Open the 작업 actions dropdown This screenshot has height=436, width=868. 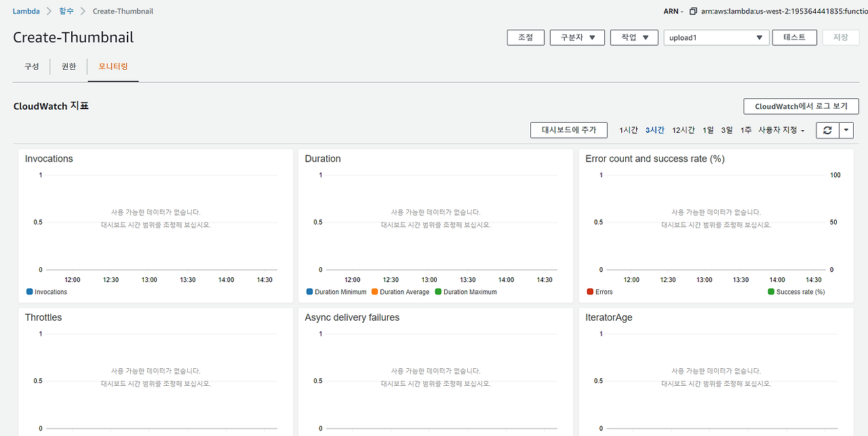click(x=634, y=38)
